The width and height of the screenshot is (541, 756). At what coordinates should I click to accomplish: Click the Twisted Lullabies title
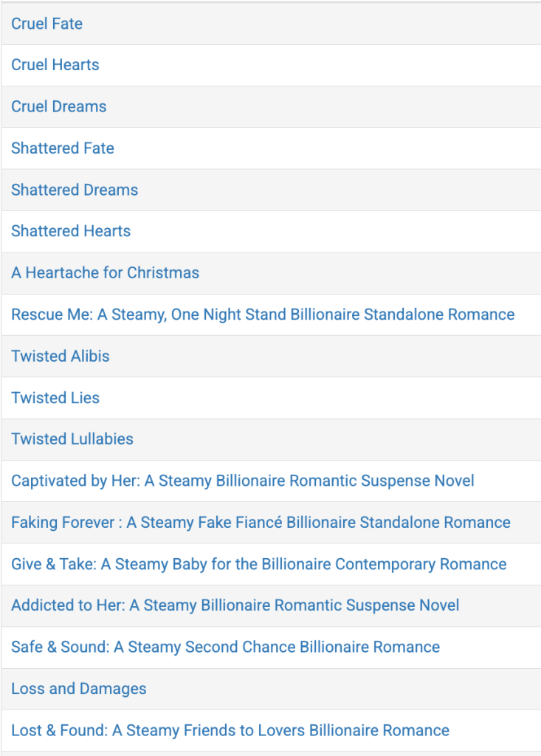71,439
